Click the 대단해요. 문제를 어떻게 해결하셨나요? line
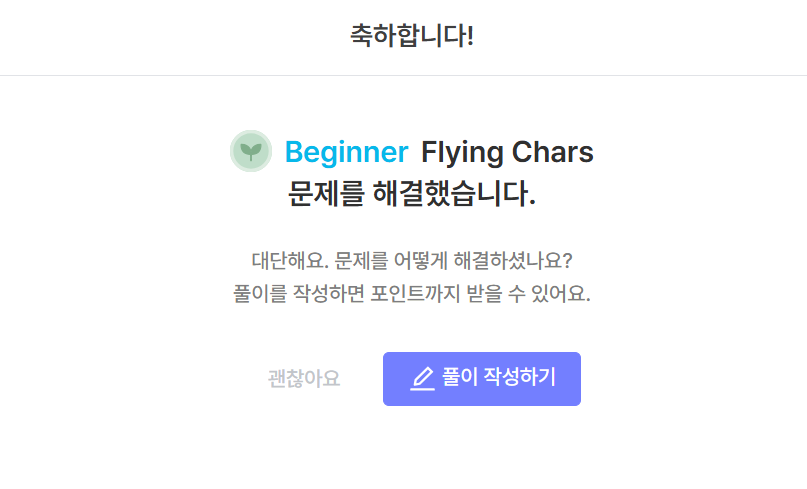 point(412,260)
